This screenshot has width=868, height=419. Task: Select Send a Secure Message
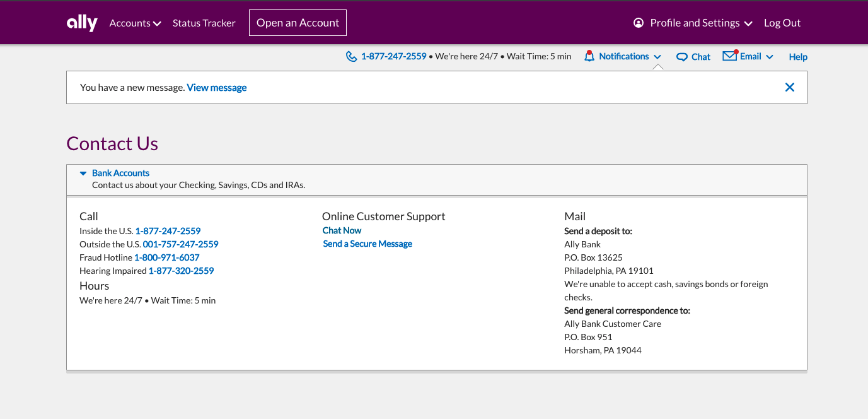[367, 244]
